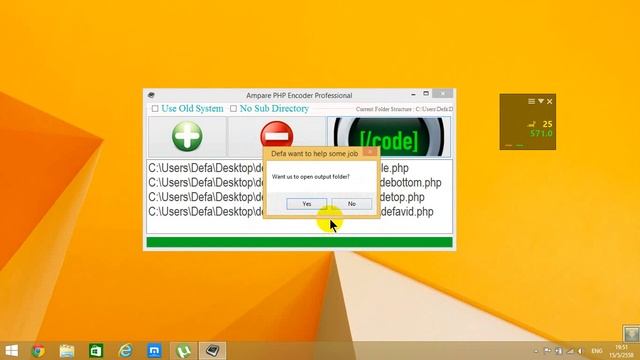Click the 25 value in the widget
This screenshot has height=360, width=640.
(547, 124)
